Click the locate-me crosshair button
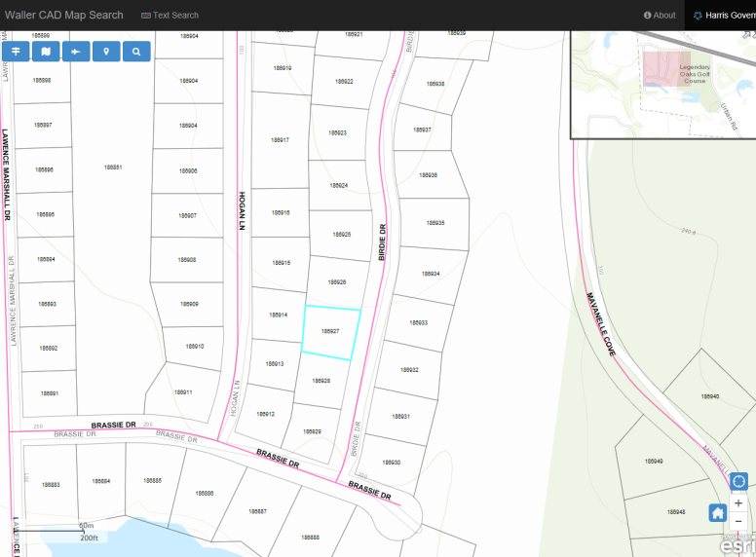756x557 pixels. (x=738, y=481)
